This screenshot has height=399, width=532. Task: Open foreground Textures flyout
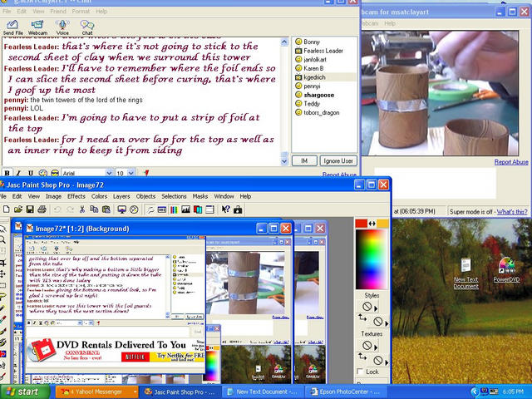tap(376, 347)
